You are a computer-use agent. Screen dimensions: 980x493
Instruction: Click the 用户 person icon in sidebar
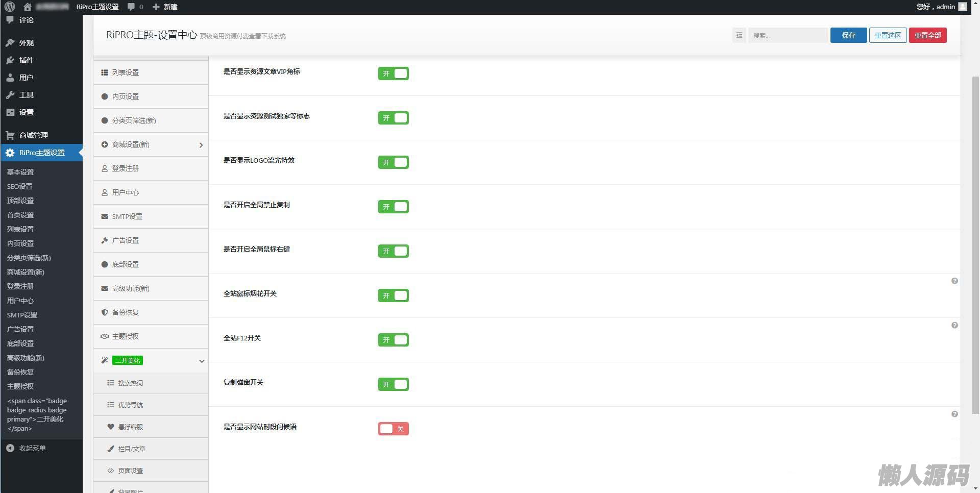(x=10, y=78)
